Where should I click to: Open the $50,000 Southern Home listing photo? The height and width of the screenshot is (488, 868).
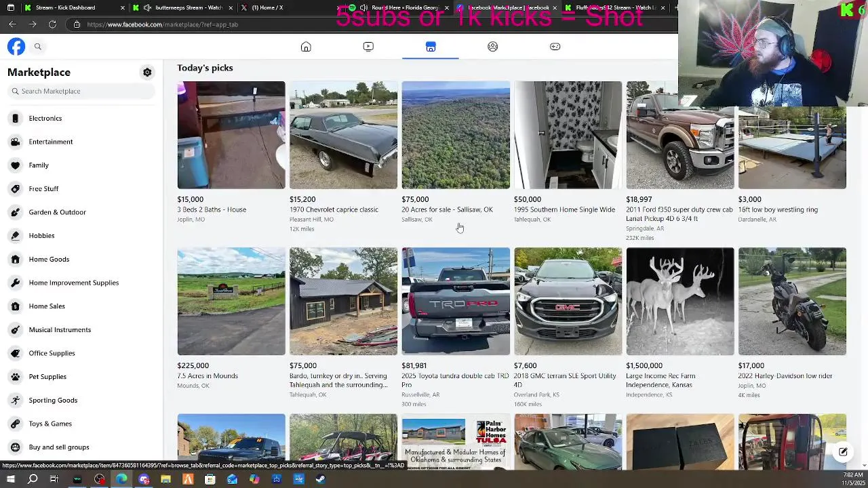568,135
